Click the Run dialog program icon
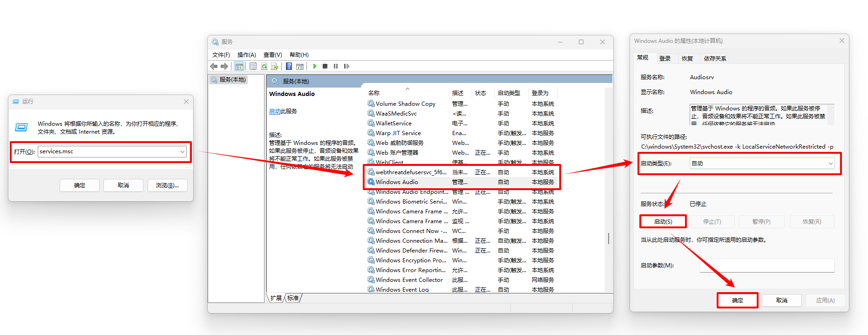The width and height of the screenshot is (868, 335). 21,127
